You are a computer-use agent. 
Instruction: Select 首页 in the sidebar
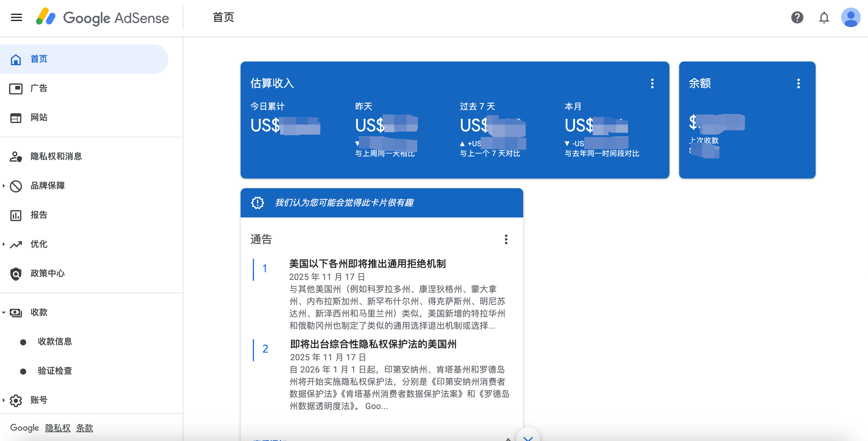[83, 59]
